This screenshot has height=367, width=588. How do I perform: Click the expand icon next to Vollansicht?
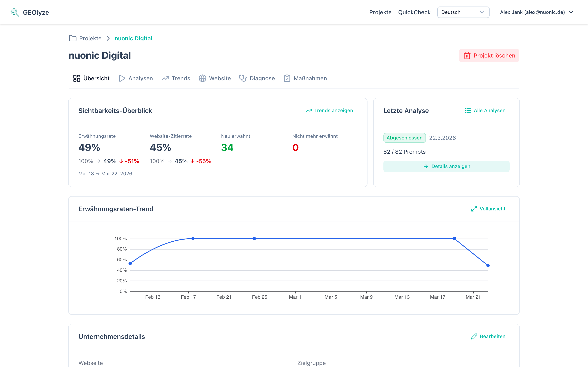point(474,209)
